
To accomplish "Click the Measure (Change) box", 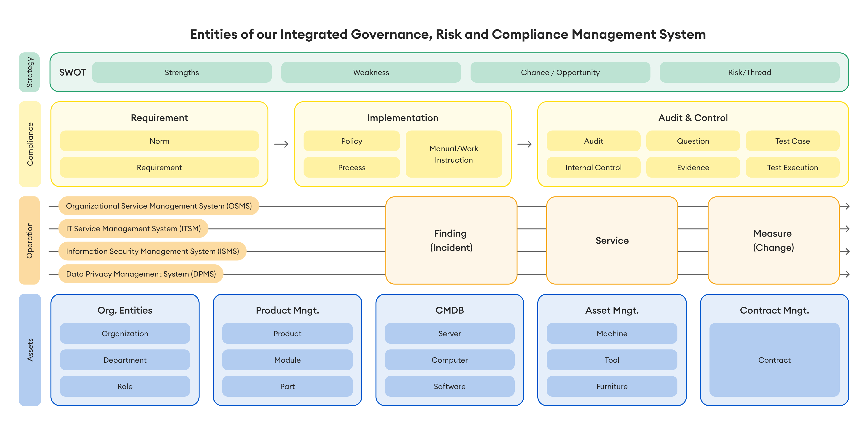I will tap(773, 240).
